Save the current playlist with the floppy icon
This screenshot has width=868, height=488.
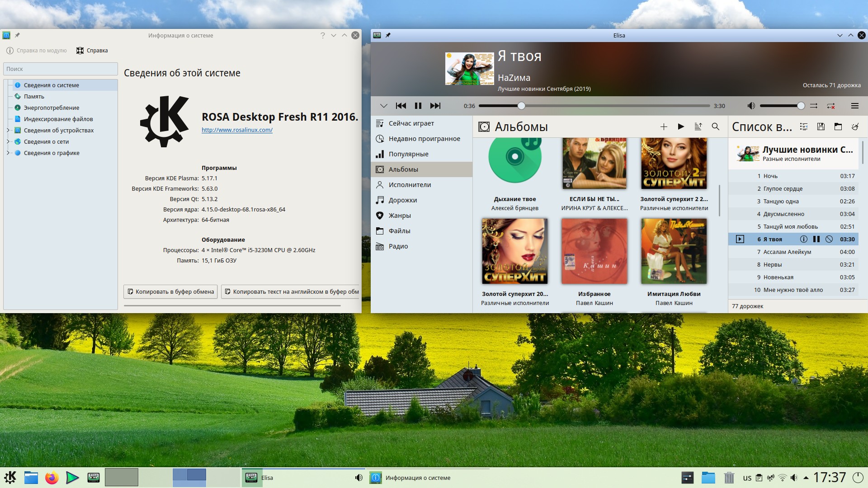(x=821, y=127)
